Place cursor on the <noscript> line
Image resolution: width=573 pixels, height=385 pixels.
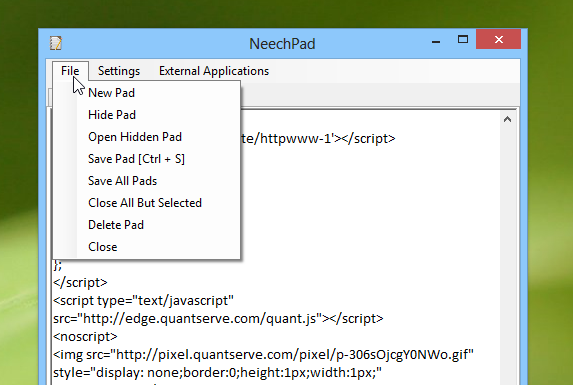pyautogui.click(x=85, y=336)
